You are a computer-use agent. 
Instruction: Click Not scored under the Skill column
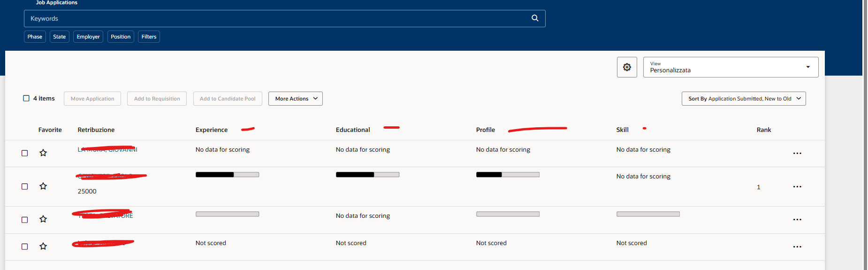pyautogui.click(x=632, y=243)
